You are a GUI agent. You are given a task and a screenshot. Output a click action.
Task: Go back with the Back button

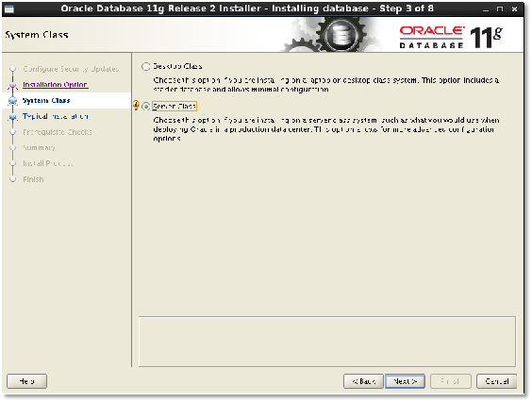(363, 381)
